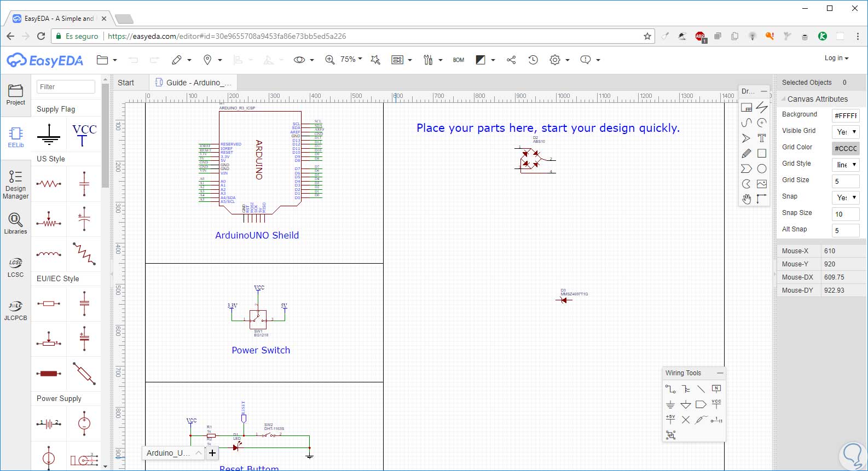
Task: Select the Guide - Arduino tab
Action: (x=193, y=83)
